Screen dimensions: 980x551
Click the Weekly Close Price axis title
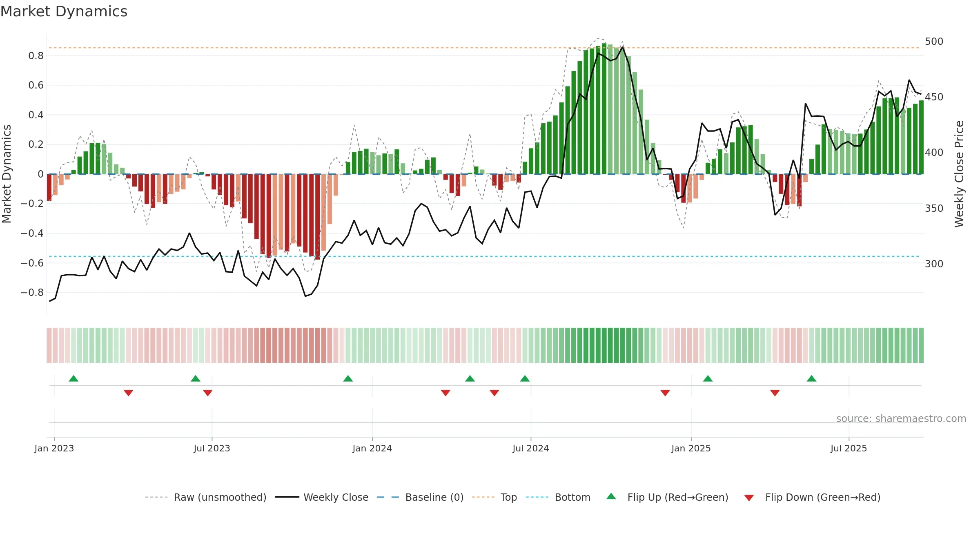959,174
